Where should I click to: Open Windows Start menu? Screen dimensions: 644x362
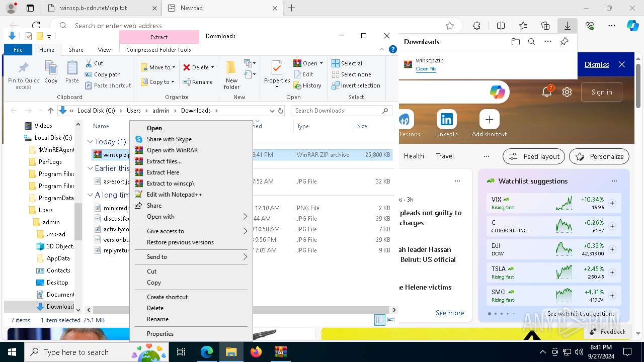pyautogui.click(x=12, y=352)
